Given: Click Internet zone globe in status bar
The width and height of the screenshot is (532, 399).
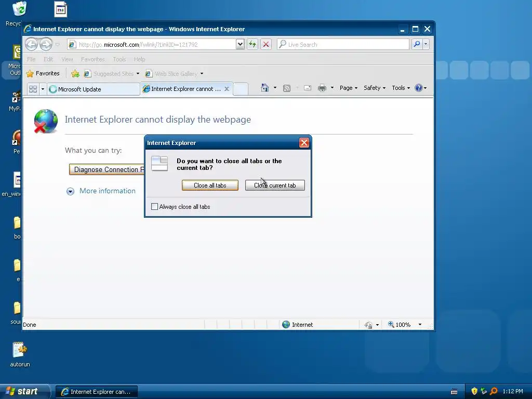Looking at the screenshot, I should tap(286, 324).
